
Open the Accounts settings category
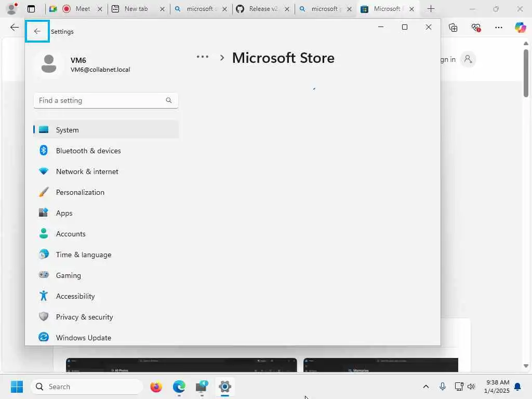[x=106, y=234]
